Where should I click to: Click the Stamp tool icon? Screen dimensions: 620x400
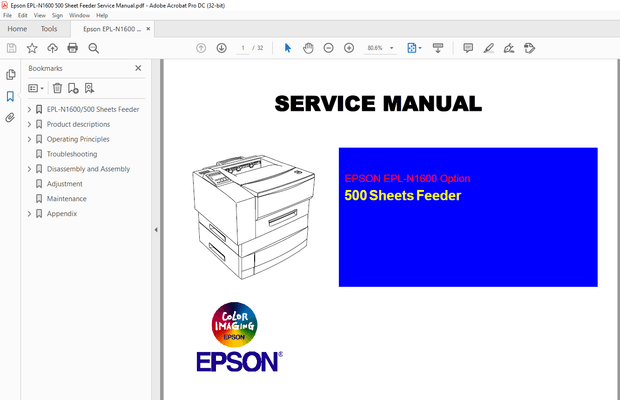coord(529,48)
